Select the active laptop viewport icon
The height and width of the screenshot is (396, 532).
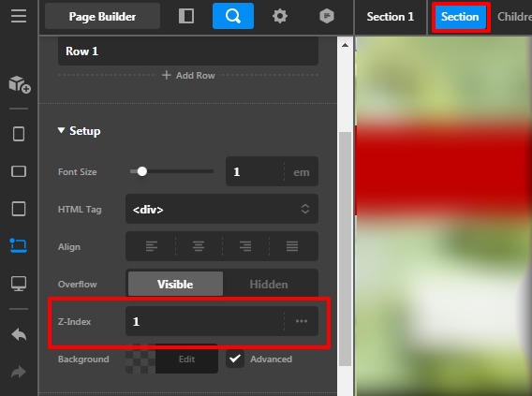tap(19, 245)
